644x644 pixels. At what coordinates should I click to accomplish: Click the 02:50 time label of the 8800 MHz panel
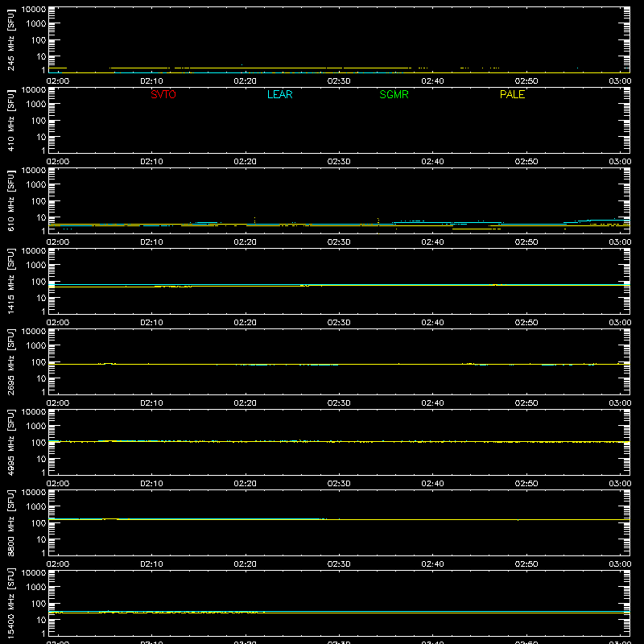point(526,564)
